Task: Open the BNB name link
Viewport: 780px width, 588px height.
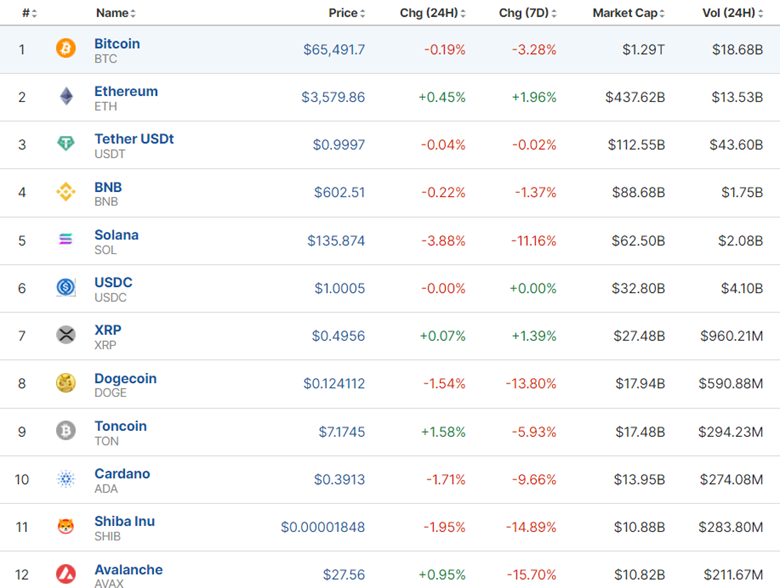Action: click(x=108, y=187)
